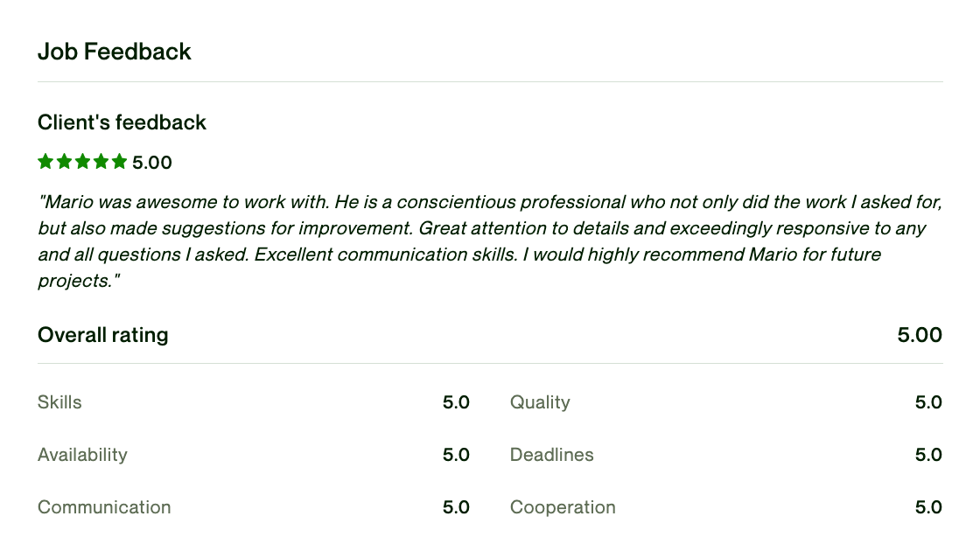
Task: Click the fifth green rating star
Action: pos(119,162)
